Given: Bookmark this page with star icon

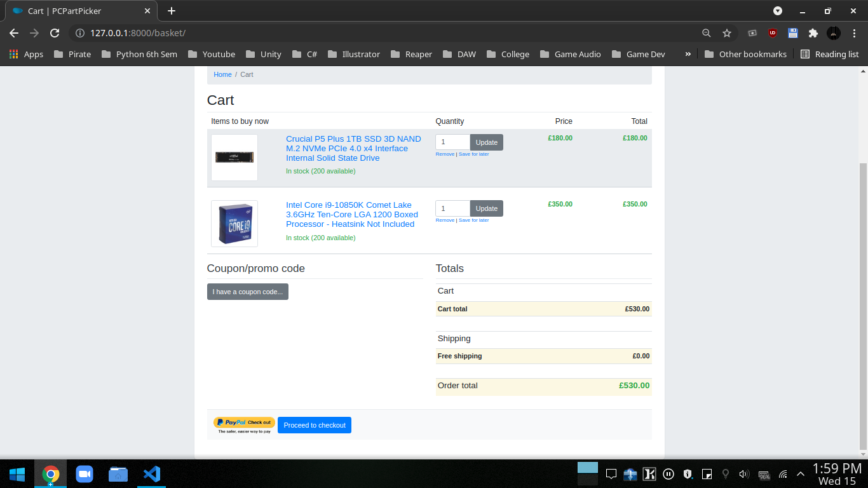Looking at the screenshot, I should tap(727, 33).
